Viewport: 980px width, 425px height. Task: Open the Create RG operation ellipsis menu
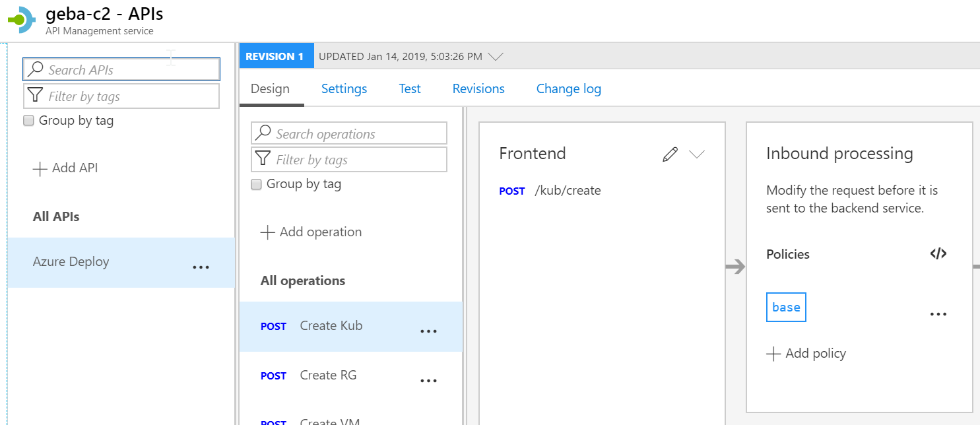click(x=428, y=381)
